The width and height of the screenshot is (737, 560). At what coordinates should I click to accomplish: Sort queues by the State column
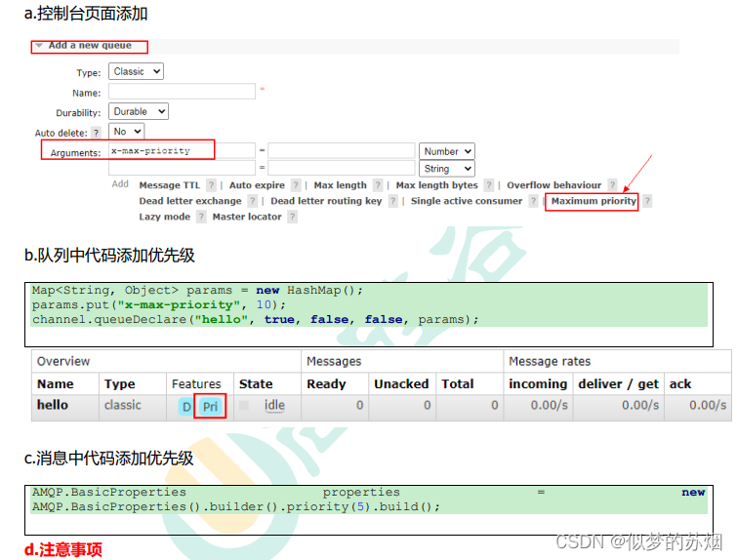tap(256, 384)
